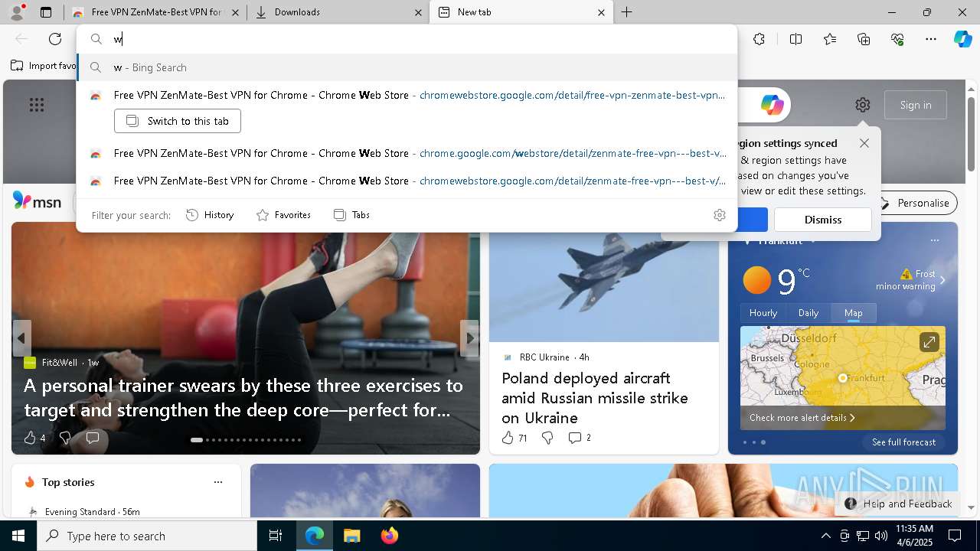Show previous carousel slide
The width and height of the screenshot is (980, 551).
(21, 338)
